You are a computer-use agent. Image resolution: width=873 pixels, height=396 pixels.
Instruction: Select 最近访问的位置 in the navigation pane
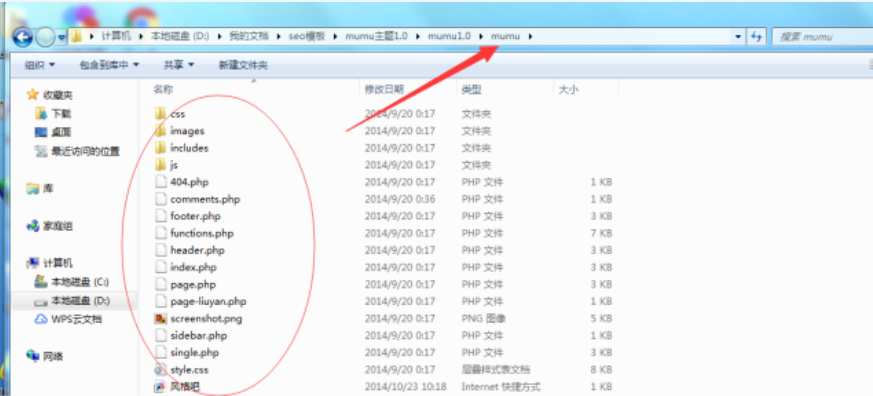(x=77, y=151)
